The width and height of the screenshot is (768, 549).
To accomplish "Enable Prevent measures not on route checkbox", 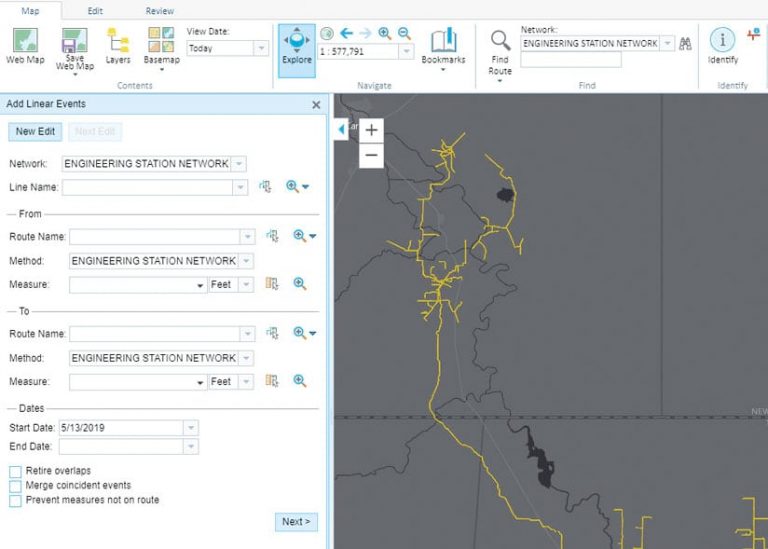I will [x=16, y=501].
